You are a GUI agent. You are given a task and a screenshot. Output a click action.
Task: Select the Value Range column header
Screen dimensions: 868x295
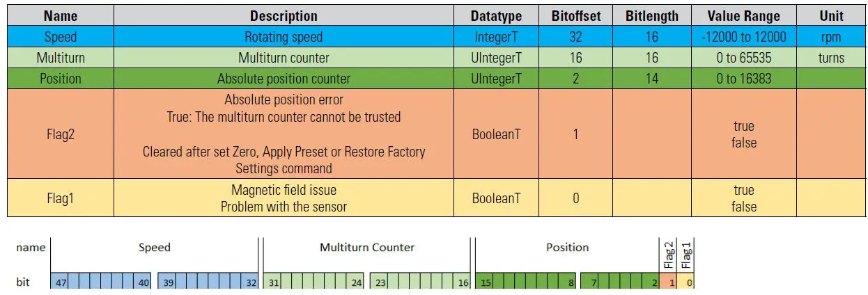[x=743, y=16]
